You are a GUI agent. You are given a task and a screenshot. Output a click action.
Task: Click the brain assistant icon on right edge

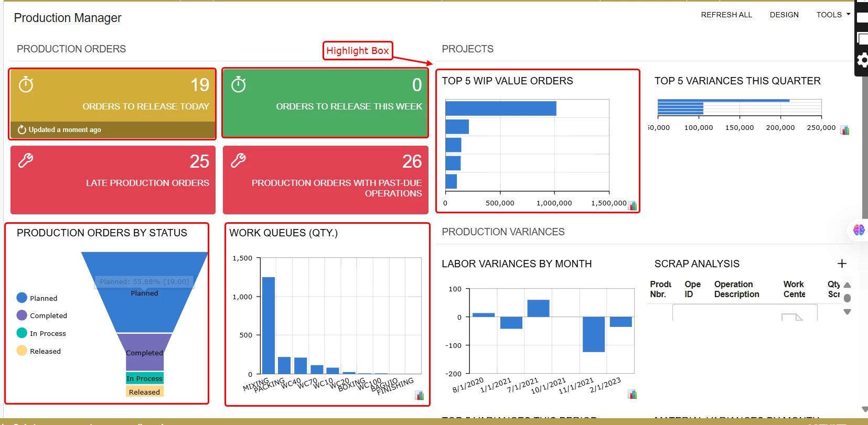859,230
